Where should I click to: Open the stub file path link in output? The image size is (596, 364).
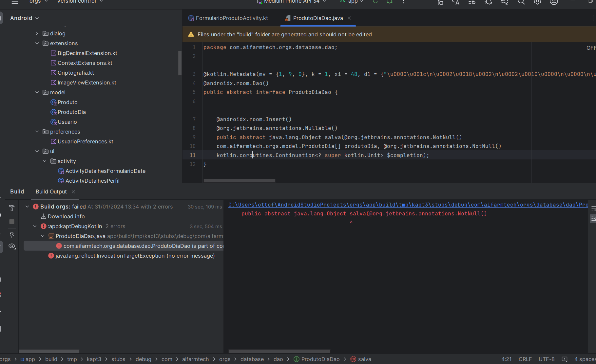click(408, 205)
